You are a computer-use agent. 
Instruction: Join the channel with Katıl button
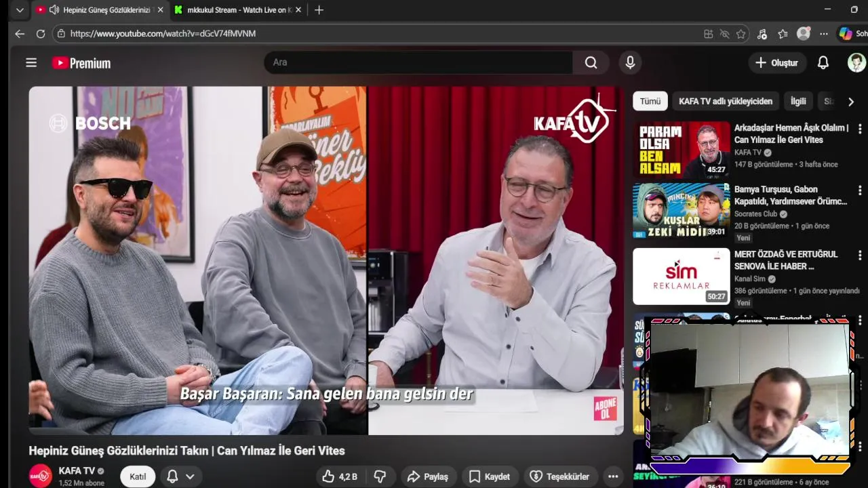pyautogui.click(x=138, y=476)
